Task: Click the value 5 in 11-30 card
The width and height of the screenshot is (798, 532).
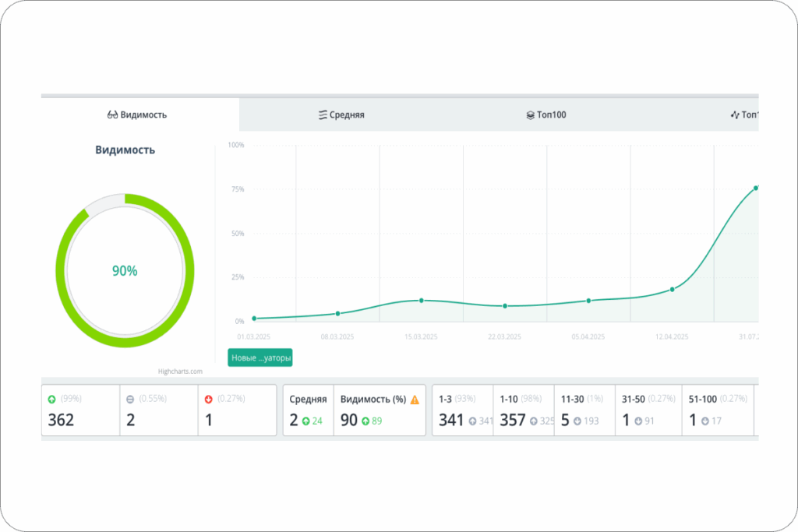Action: tap(565, 420)
